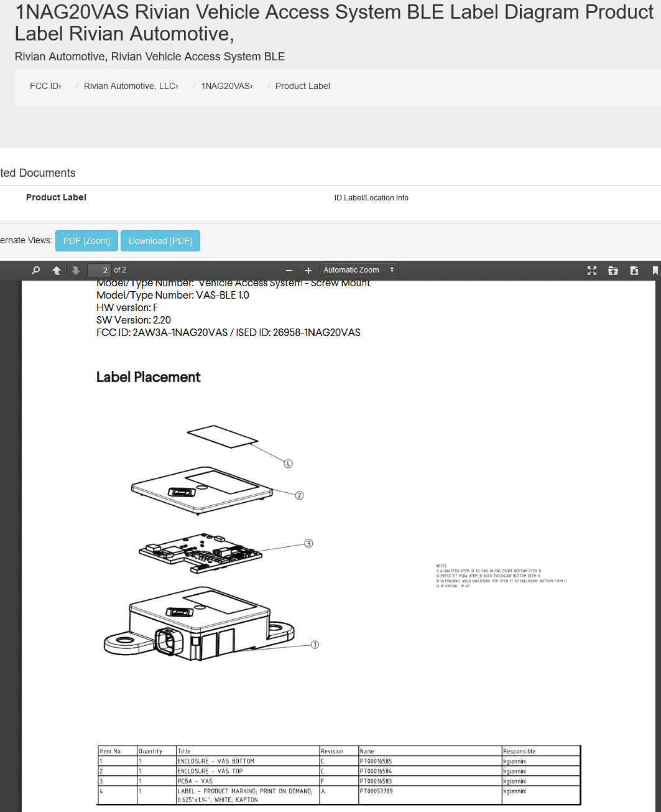Click the FCC ID 2AW3A-1NAG20VAS line
This screenshot has height=812, width=661.
(x=228, y=332)
